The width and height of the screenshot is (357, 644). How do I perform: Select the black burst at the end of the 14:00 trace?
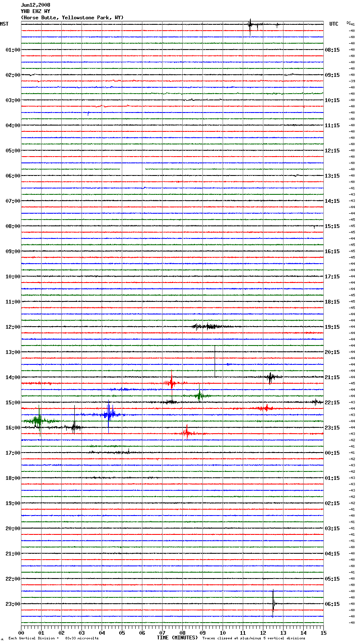click(x=270, y=377)
